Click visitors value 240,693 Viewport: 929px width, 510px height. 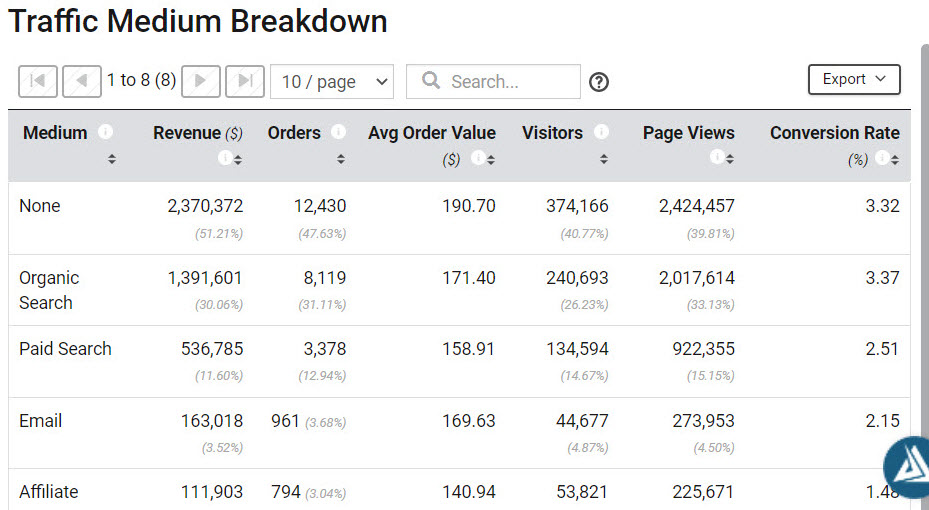(x=577, y=277)
